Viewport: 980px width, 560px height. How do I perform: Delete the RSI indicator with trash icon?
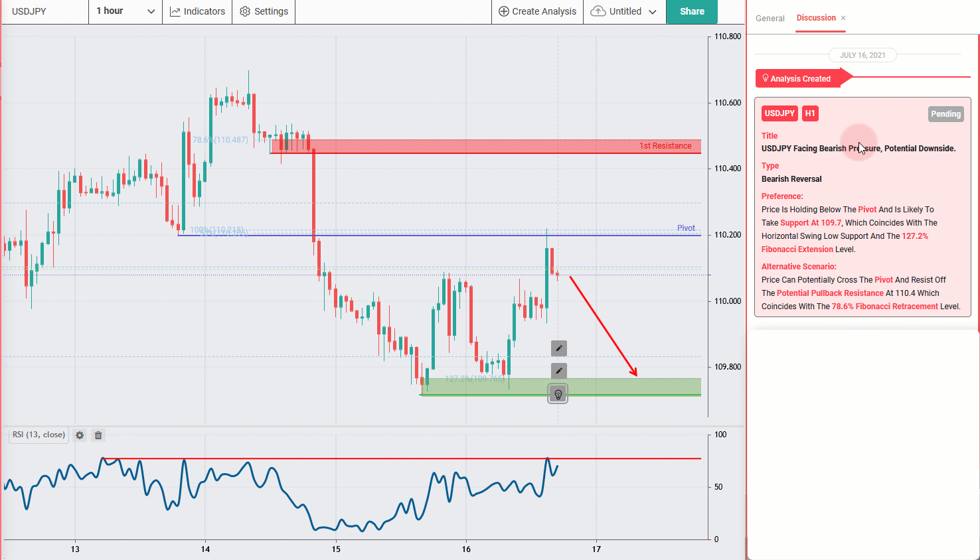[98, 435]
